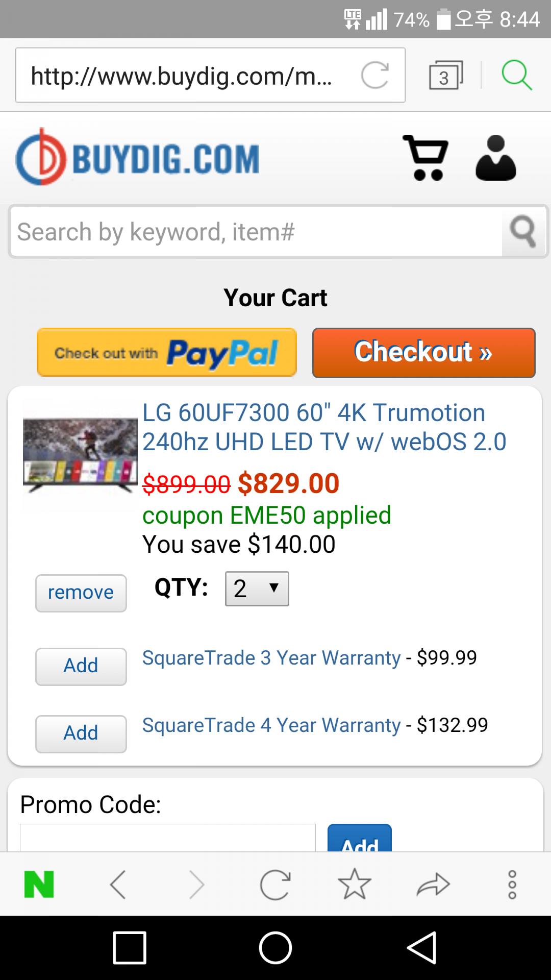
Task: Open the shopping cart icon
Action: (x=425, y=158)
